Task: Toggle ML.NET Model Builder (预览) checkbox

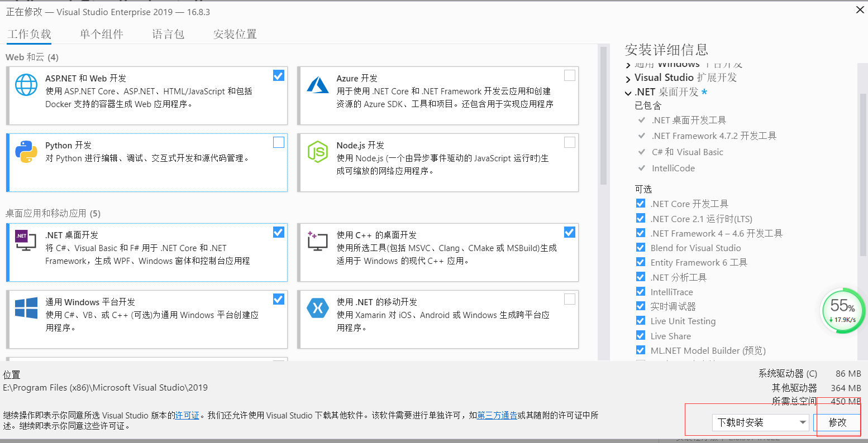Action: pos(641,350)
